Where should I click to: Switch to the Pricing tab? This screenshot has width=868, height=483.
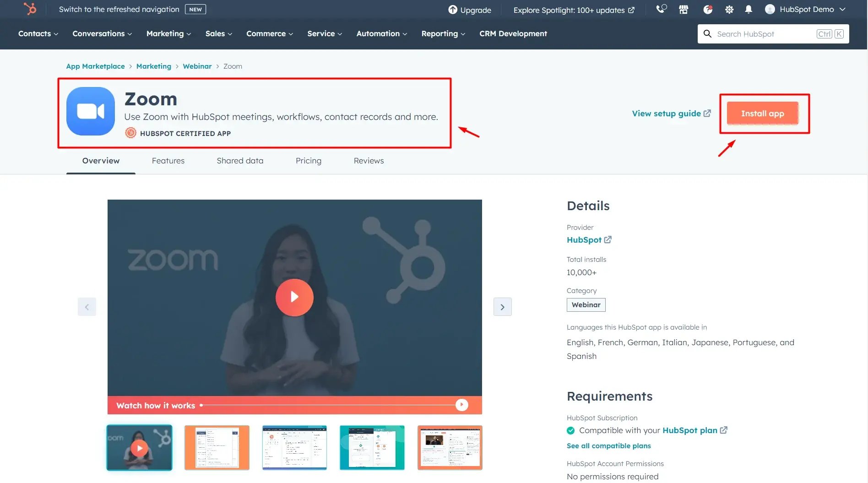[x=308, y=161]
